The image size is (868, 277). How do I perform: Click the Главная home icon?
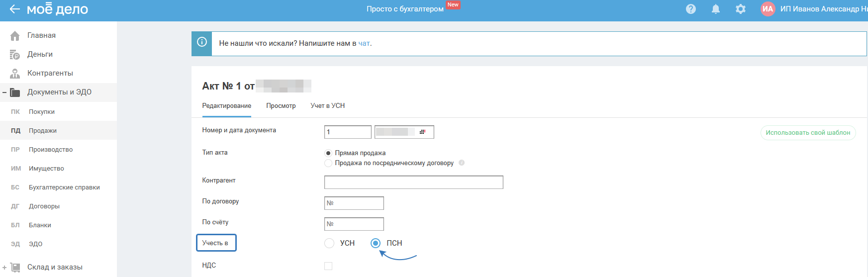pos(15,36)
